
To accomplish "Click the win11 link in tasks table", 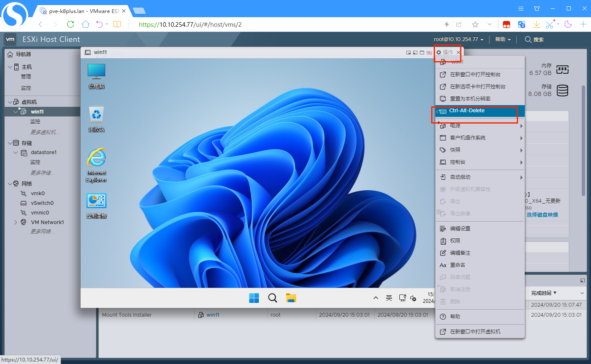I will pos(213,315).
